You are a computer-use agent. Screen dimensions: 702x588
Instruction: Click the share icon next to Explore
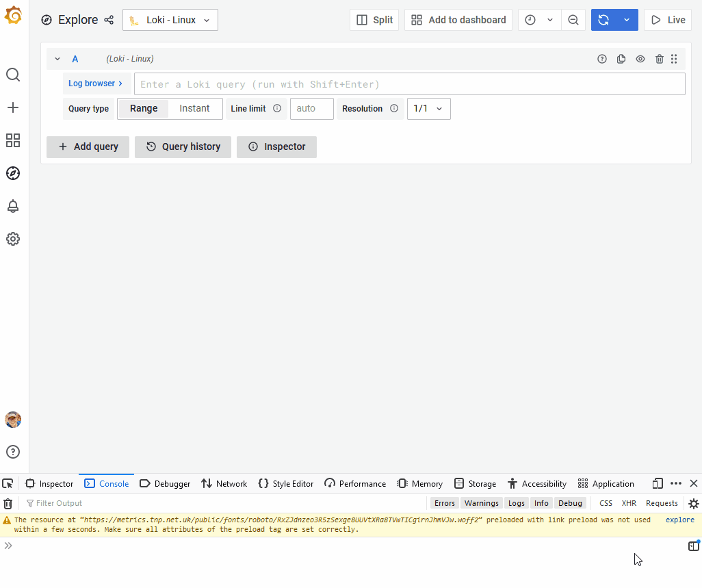pyautogui.click(x=109, y=20)
